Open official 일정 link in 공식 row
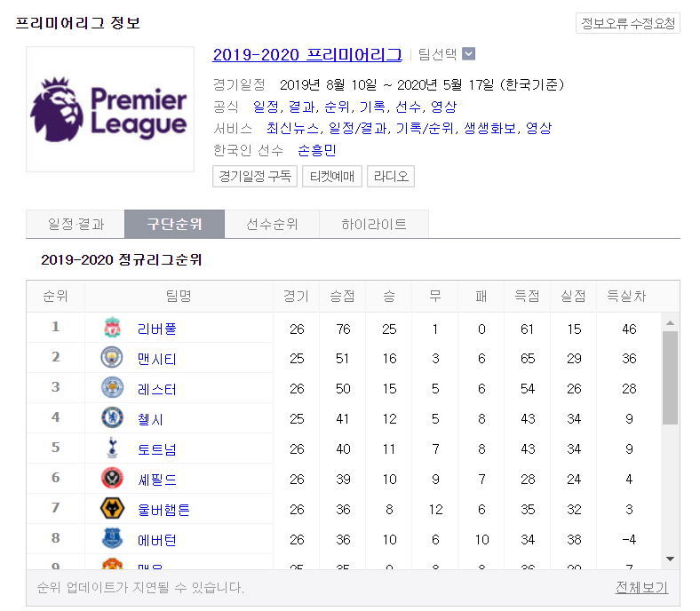The image size is (700, 611). [x=266, y=107]
